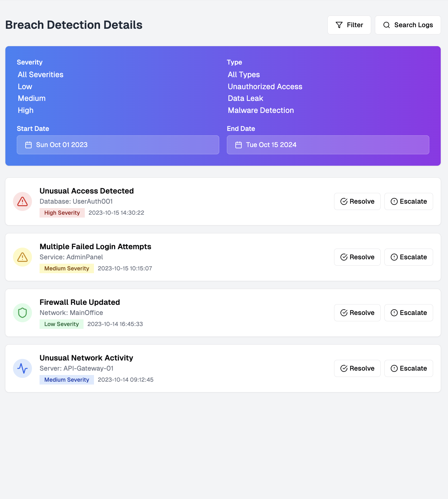Image resolution: width=448 pixels, height=499 pixels.
Task: Click the High Severity red badge
Action: click(x=62, y=213)
